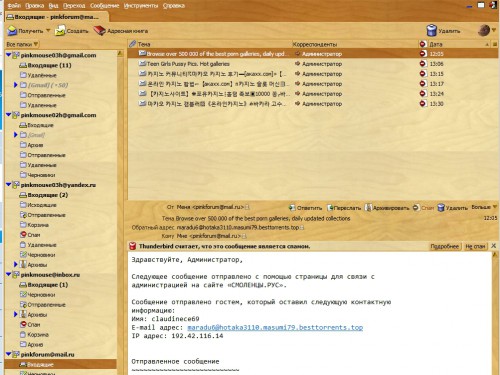Toggle junk mark on 13:17 message
The height and width of the screenshot is (375, 500).
tap(423, 84)
